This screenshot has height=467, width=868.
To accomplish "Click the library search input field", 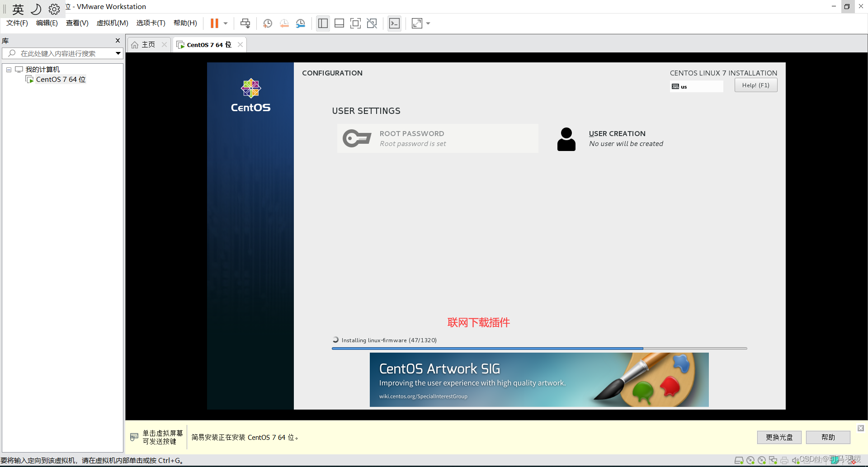I will (59, 53).
